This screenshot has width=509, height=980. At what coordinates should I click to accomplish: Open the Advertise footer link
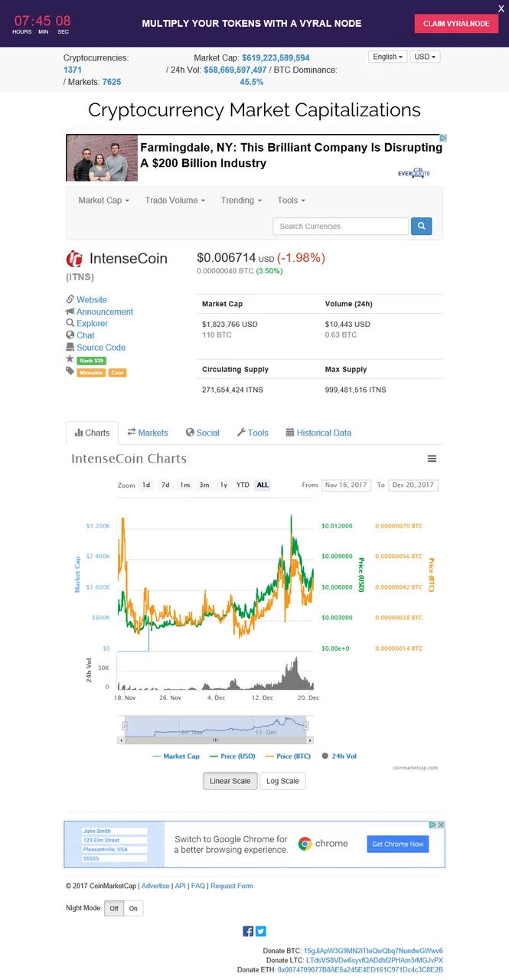pos(155,886)
